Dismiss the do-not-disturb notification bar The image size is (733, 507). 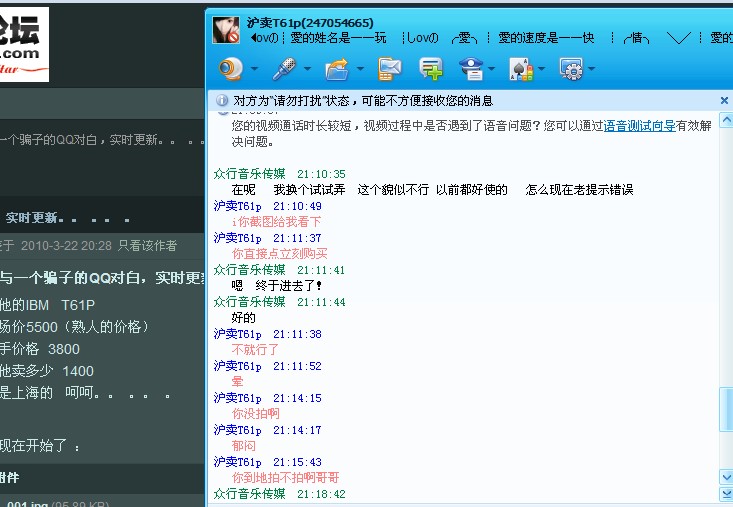point(724,101)
